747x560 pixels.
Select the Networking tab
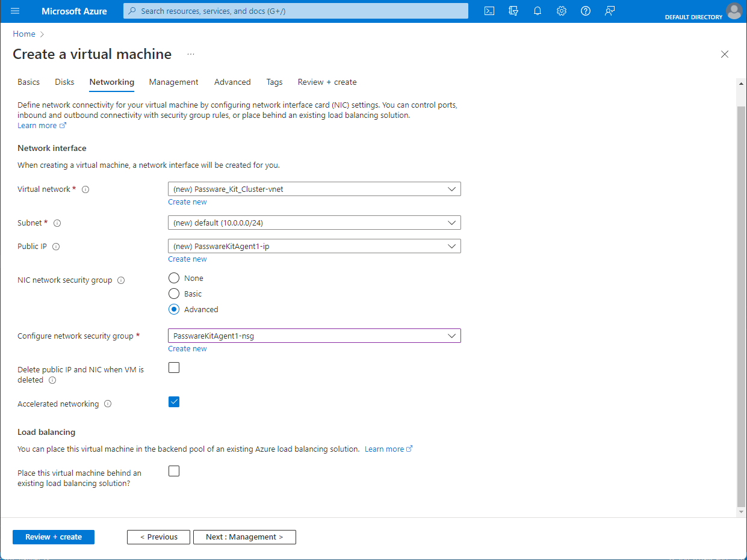point(112,82)
